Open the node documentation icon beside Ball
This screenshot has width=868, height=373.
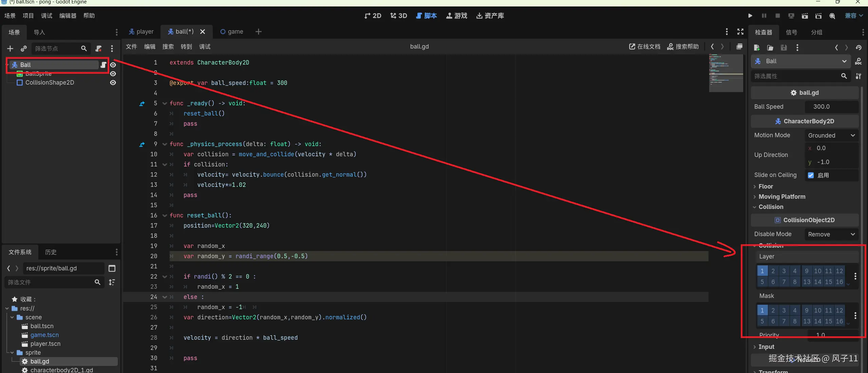(858, 61)
